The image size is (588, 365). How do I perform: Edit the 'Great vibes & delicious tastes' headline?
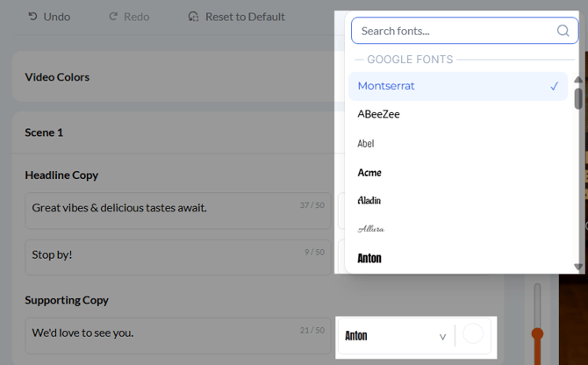[x=162, y=209]
